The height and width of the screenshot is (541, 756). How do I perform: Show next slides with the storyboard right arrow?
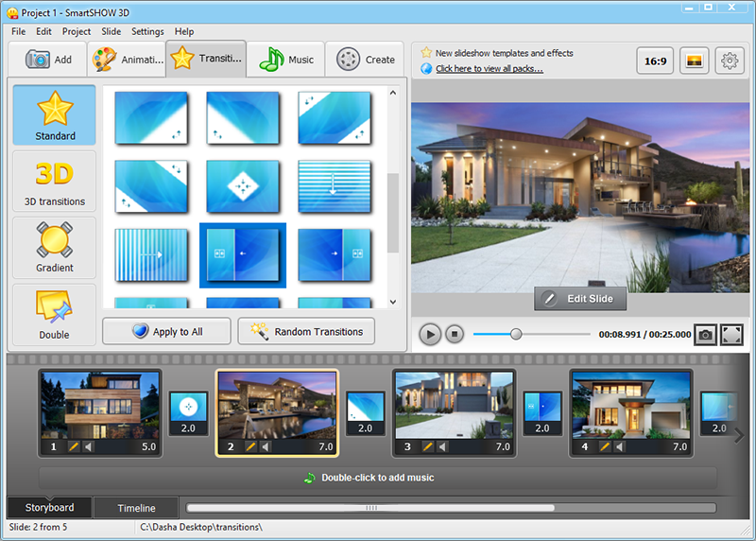click(x=739, y=436)
